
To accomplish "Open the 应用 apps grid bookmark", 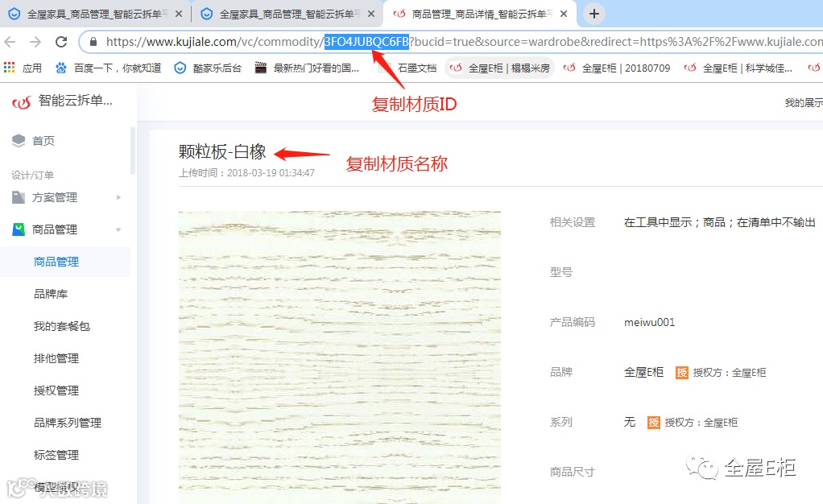I will click(23, 68).
